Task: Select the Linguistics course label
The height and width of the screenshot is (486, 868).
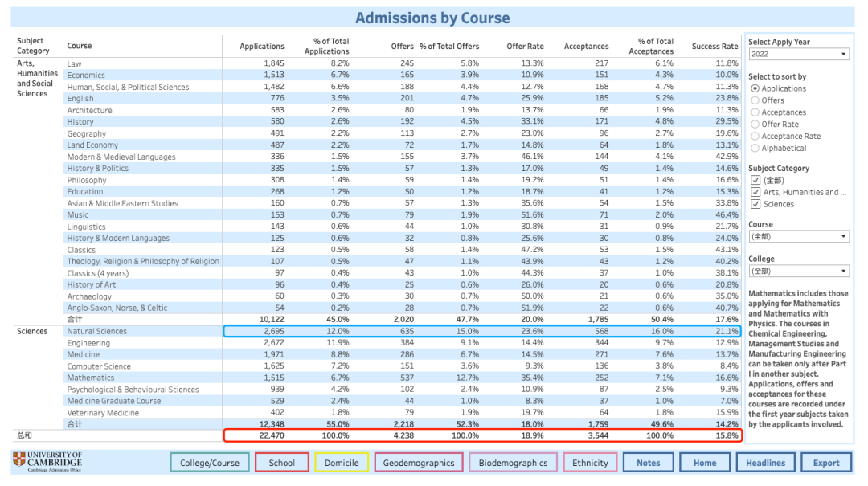Action: (86, 227)
